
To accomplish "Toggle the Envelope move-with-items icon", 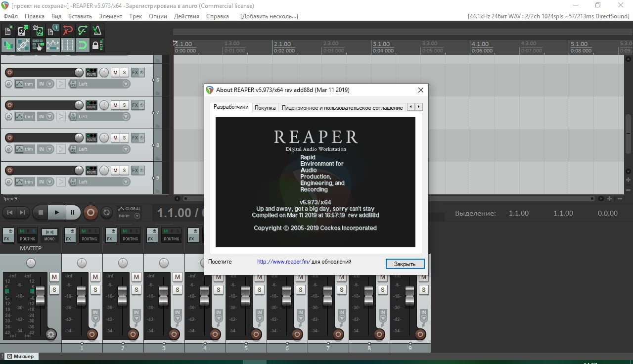I will [52, 45].
